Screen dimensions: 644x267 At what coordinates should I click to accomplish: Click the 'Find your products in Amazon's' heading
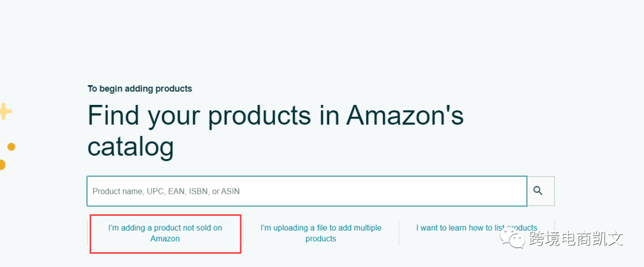pyautogui.click(x=275, y=116)
